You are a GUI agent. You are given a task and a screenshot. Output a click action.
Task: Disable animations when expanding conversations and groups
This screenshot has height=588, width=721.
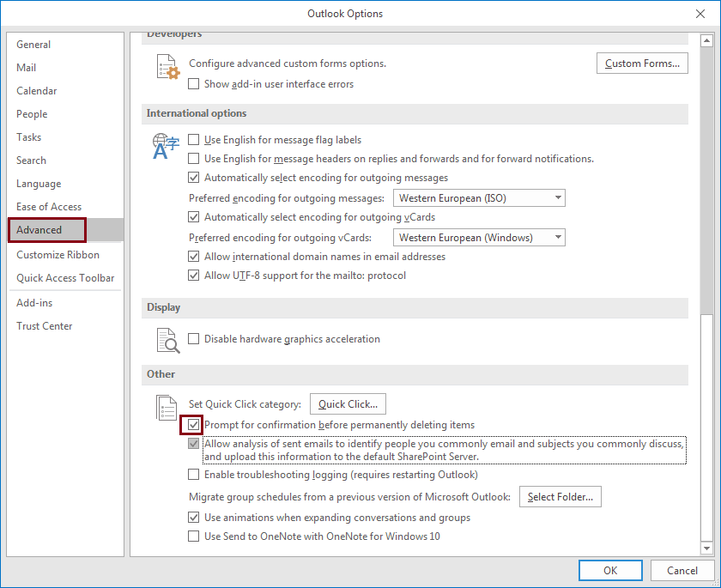click(194, 518)
